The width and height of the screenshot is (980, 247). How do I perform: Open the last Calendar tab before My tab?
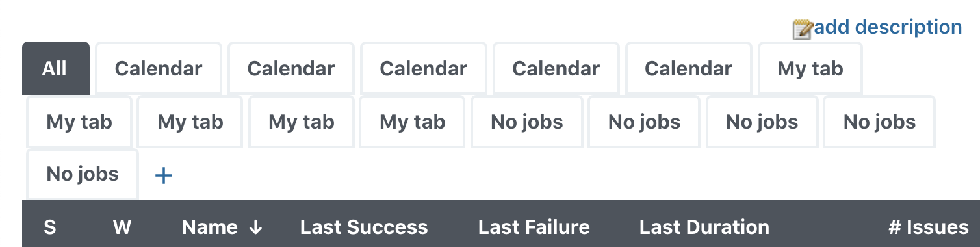(688, 68)
